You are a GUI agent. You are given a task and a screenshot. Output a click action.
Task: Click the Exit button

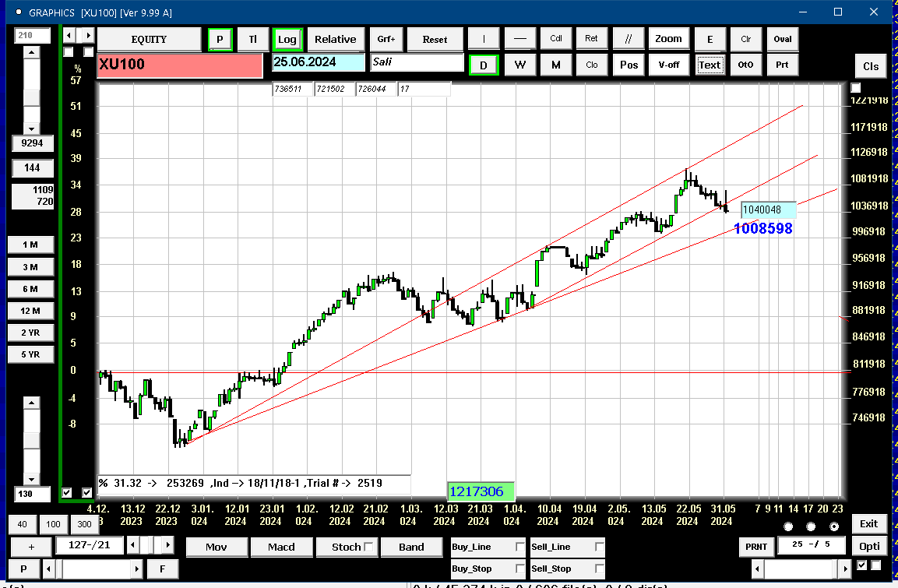tap(868, 524)
